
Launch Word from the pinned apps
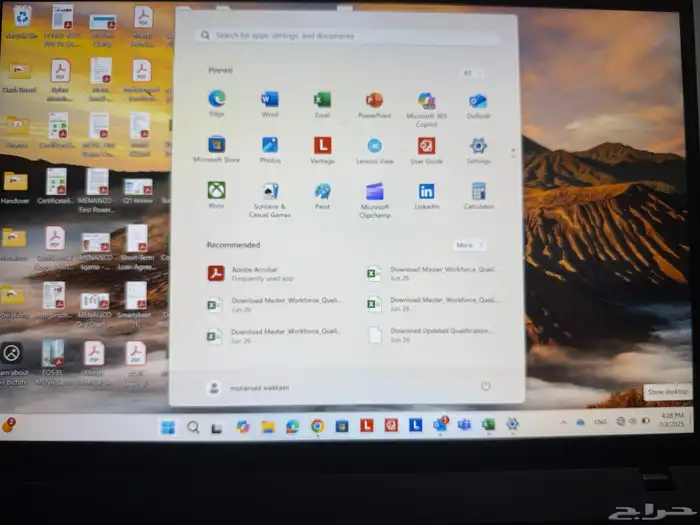click(269, 100)
